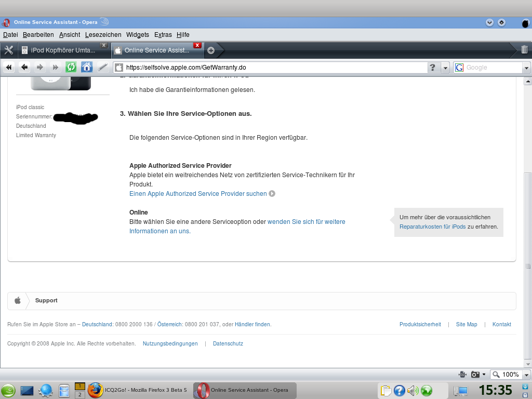Click the desktop icon in the taskbar
Screen dimensions: 532x399
(27, 391)
